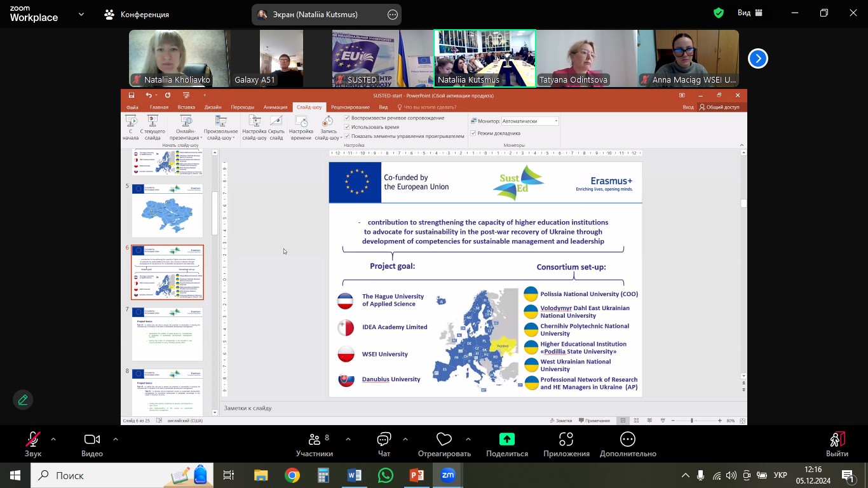Click the Выйти leave meeting button
This screenshot has width=868, height=488.
point(837,444)
